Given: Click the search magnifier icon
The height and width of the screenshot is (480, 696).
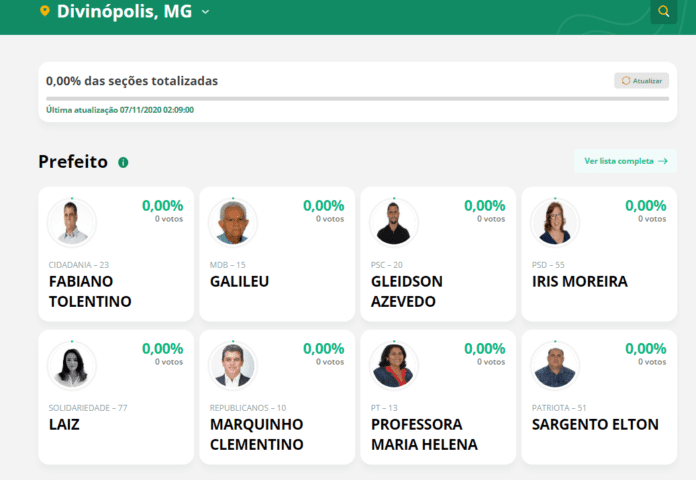Looking at the screenshot, I should pyautogui.click(x=663, y=11).
